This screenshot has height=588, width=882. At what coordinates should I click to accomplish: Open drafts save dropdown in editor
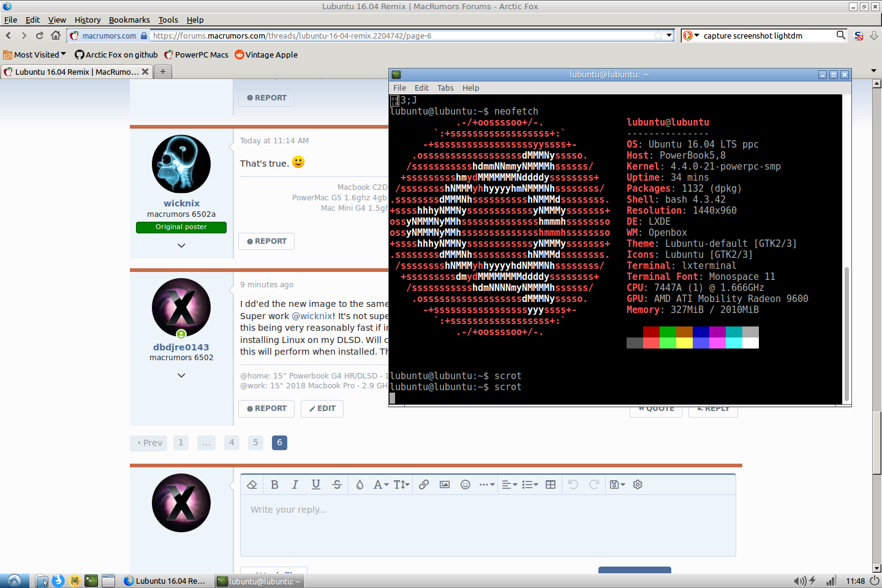pos(617,484)
